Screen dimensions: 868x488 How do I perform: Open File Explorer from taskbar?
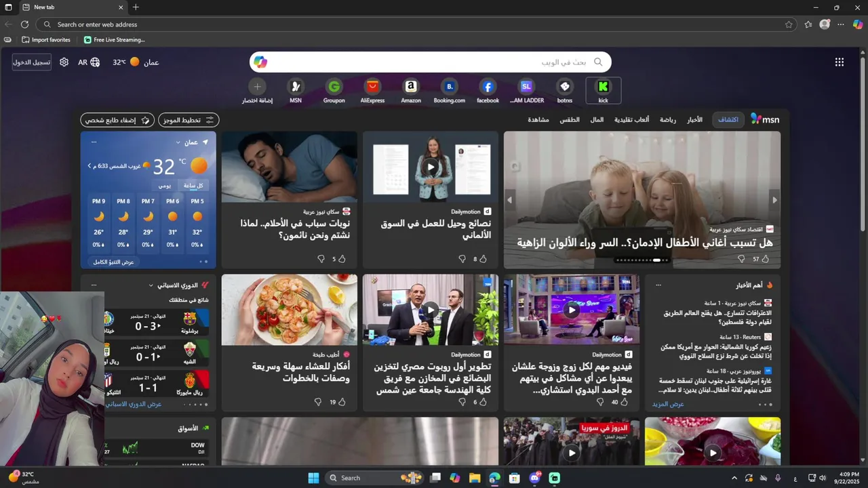(475, 478)
